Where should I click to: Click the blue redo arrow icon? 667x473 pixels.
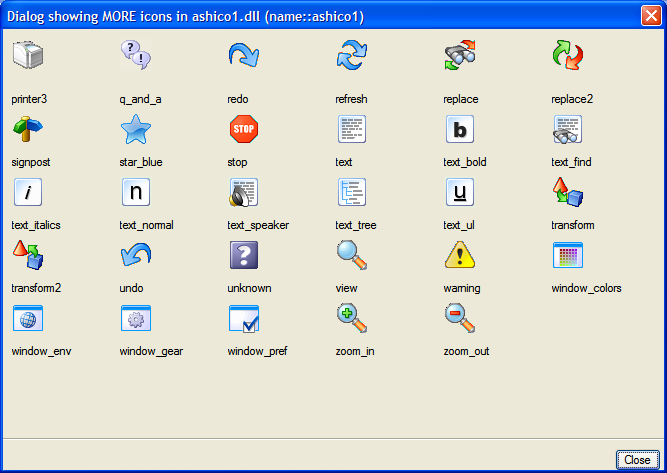(x=243, y=56)
